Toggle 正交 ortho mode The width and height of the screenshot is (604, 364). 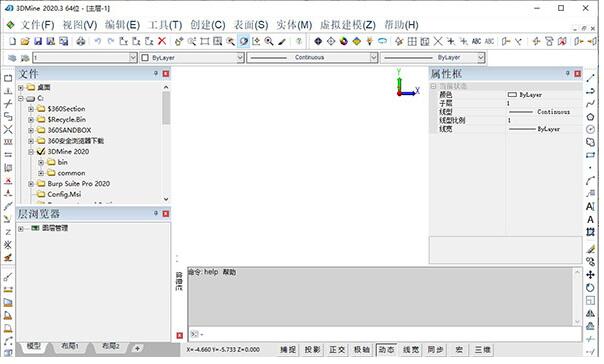[x=337, y=350]
